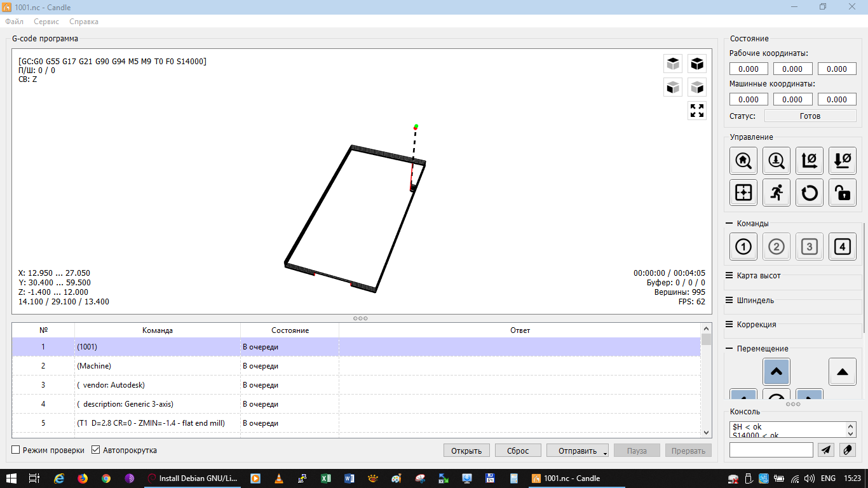
Task: Clear the console using the eraser icon
Action: click(x=848, y=449)
